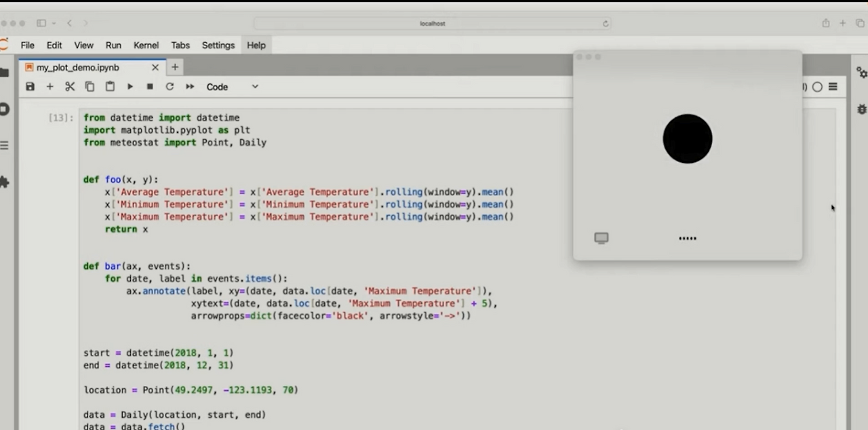Open a new launcher tab with plus button
This screenshot has height=430, width=868.
175,67
